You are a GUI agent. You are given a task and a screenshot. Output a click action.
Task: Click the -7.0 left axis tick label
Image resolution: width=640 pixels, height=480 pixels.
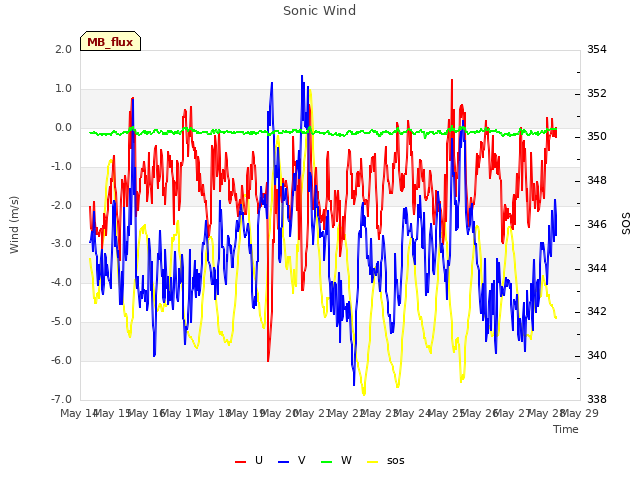61,399
